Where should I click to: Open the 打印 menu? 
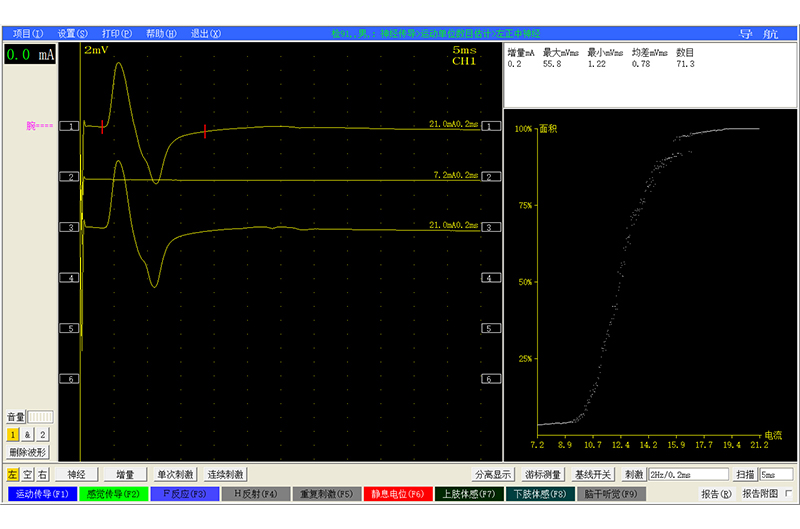coord(117,34)
